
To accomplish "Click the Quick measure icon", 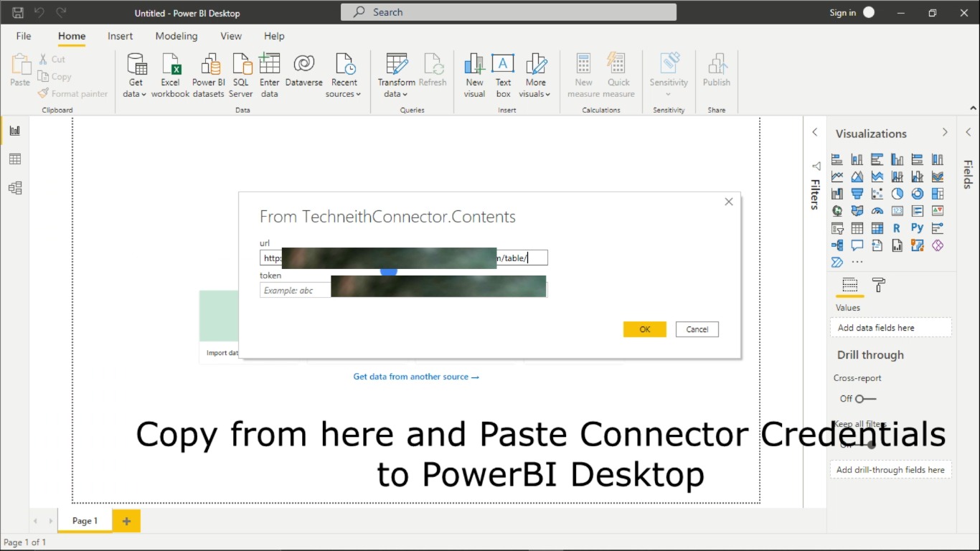I will point(618,75).
